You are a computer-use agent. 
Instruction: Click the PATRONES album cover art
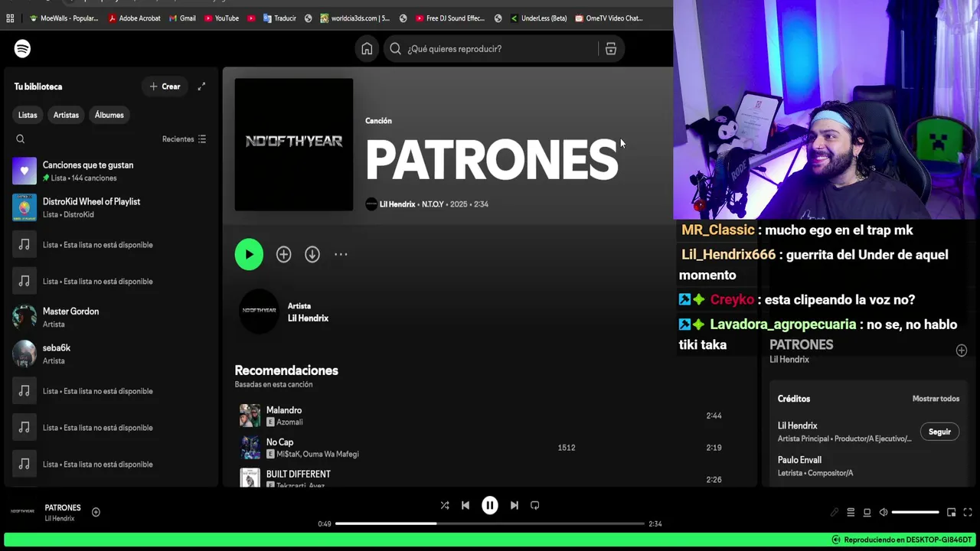(x=294, y=145)
